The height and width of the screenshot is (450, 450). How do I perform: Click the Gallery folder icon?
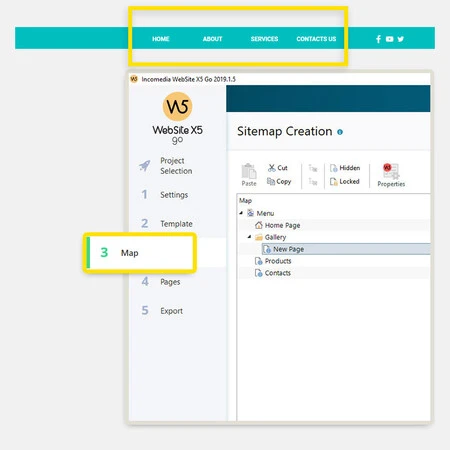point(259,237)
